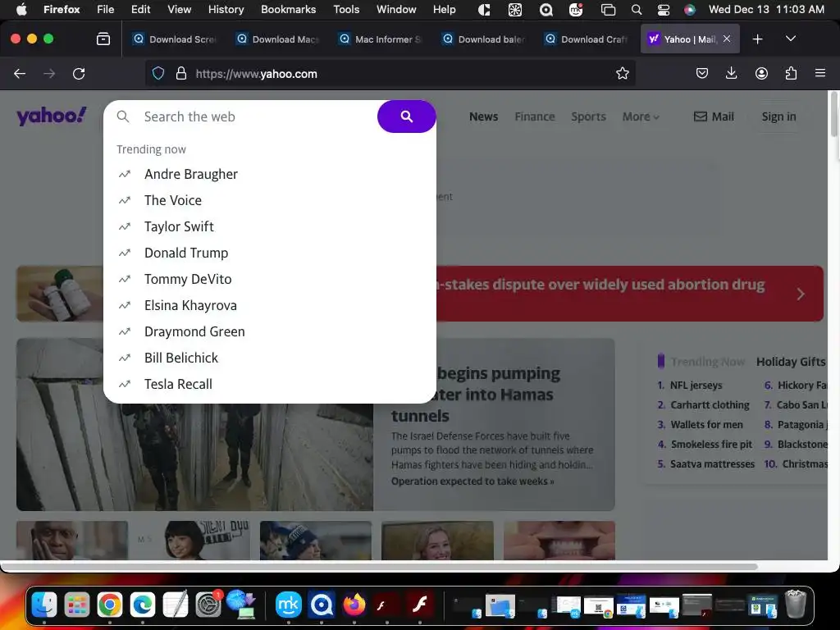Open Firefox View button next to window controls
The image size is (840, 630).
[x=103, y=39]
